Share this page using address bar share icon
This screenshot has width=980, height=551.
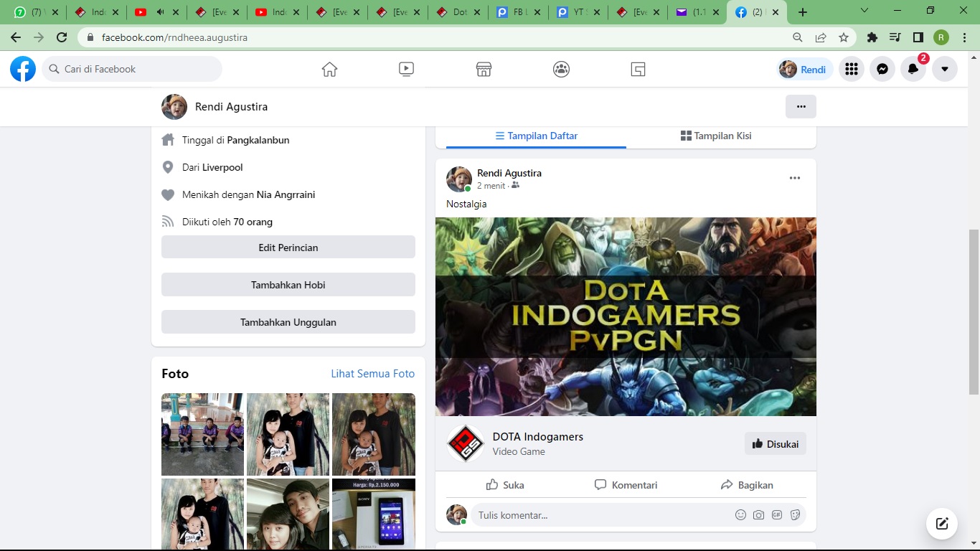(x=821, y=37)
